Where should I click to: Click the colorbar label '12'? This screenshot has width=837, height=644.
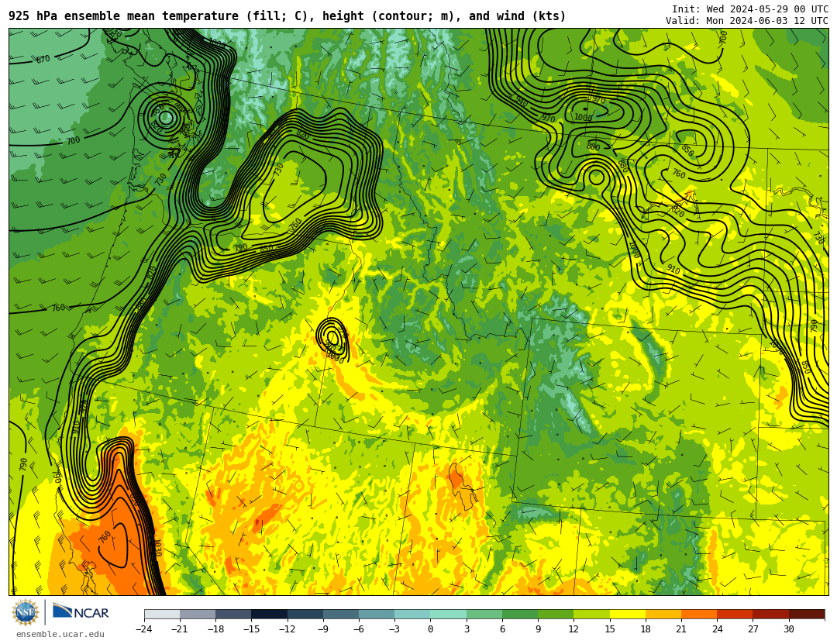(x=573, y=629)
